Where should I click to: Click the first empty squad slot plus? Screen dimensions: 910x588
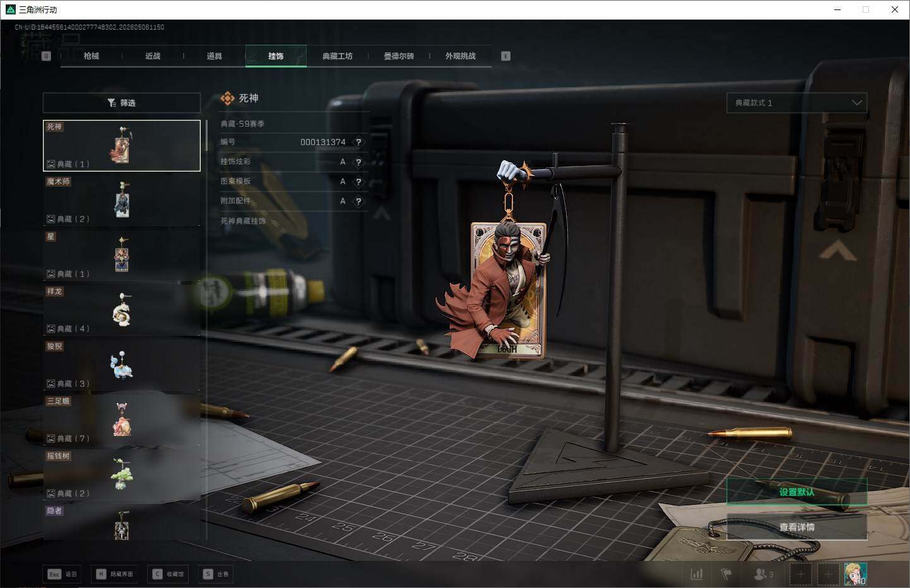800,574
